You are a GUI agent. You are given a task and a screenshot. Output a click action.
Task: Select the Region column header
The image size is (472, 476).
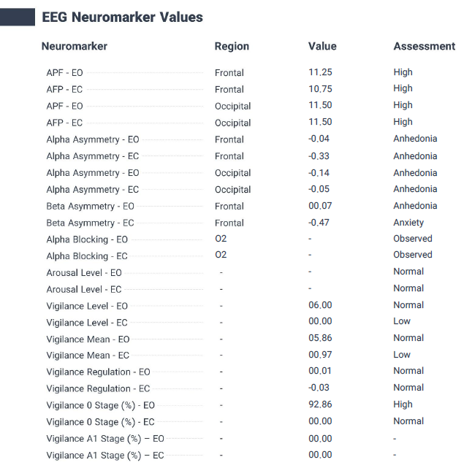[x=232, y=46]
